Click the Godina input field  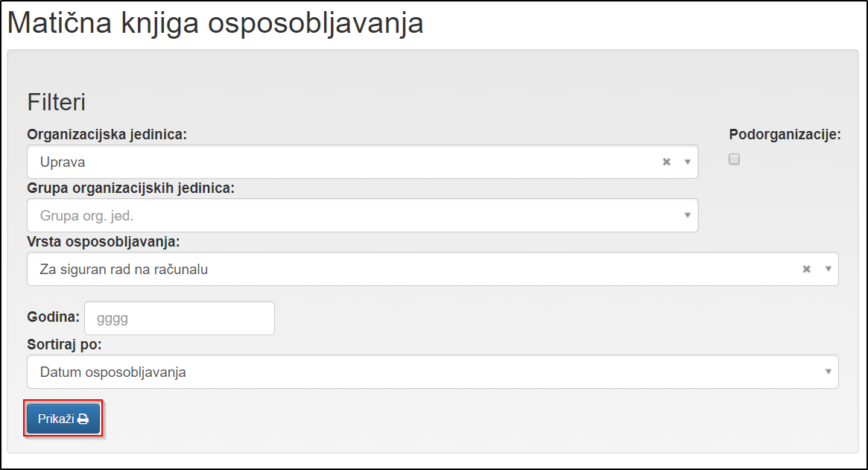pyautogui.click(x=179, y=317)
